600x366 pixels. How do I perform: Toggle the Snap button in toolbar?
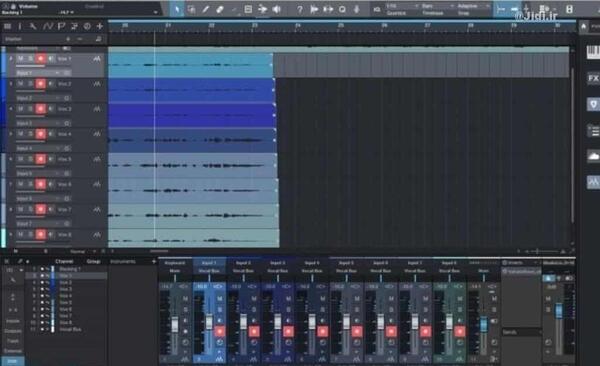pos(501,9)
